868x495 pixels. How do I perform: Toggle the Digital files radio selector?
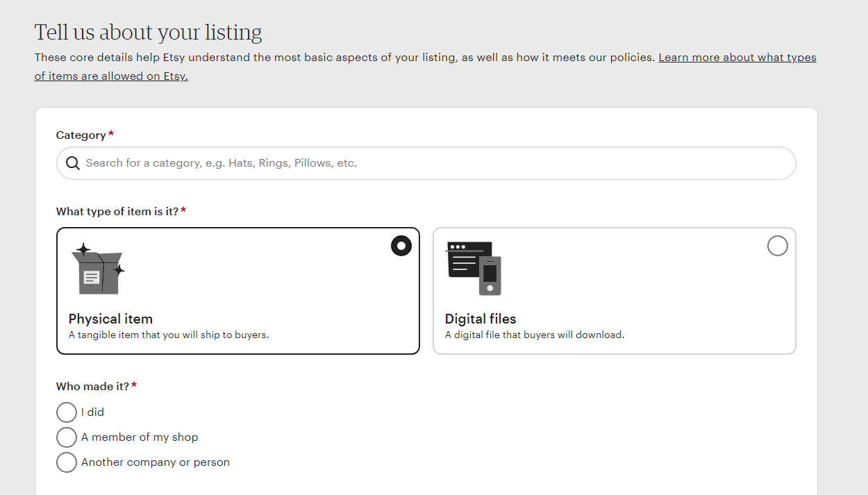pyautogui.click(x=777, y=245)
